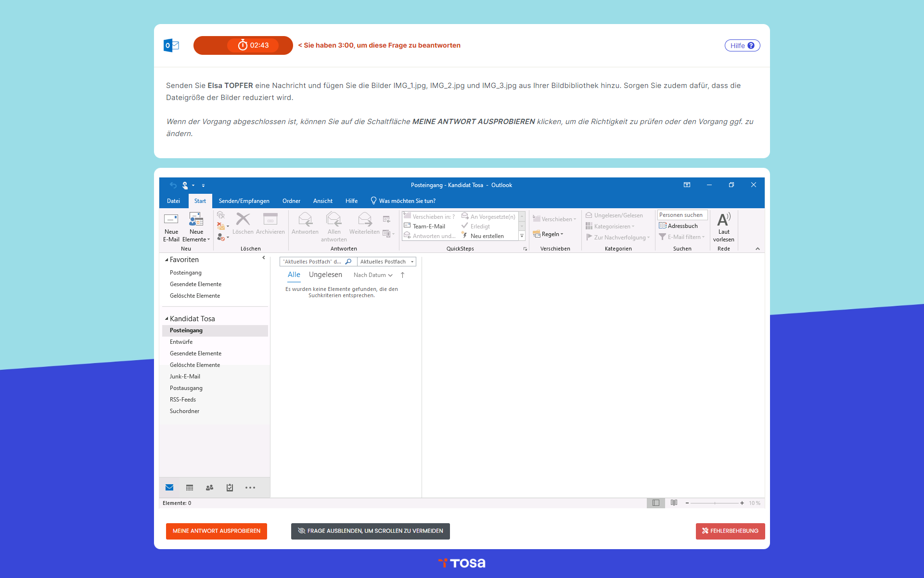The image size is (924, 578).
Task: Show more navigation options ellipsis
Action: [250, 488]
